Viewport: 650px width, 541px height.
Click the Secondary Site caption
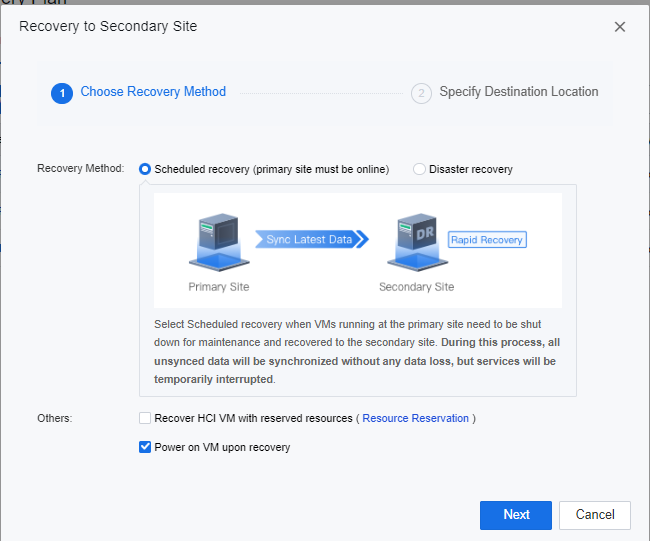click(x=417, y=287)
